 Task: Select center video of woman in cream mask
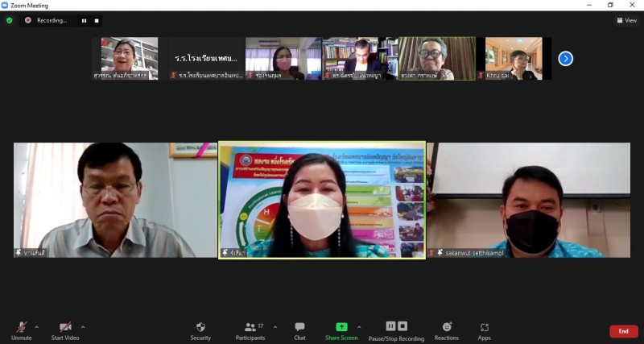coord(322,200)
